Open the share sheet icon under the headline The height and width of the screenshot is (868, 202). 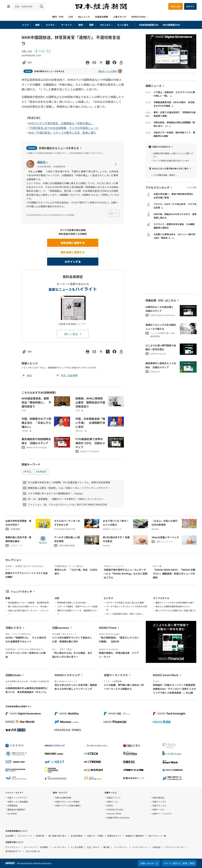pyautogui.click(x=121, y=62)
